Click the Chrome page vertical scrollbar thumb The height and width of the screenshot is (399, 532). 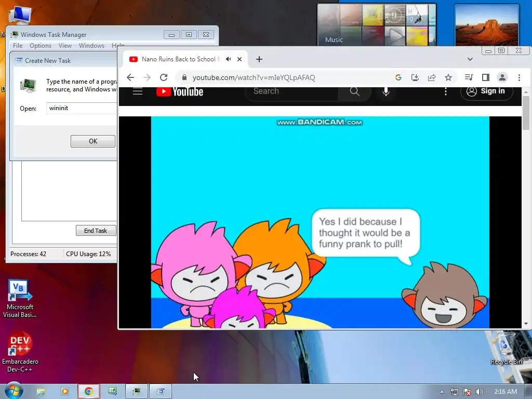click(526, 113)
